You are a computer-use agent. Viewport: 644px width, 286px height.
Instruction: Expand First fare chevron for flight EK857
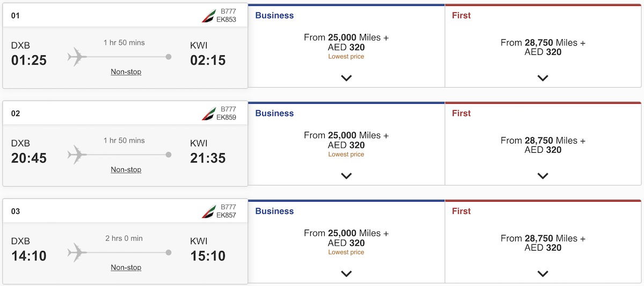click(543, 274)
